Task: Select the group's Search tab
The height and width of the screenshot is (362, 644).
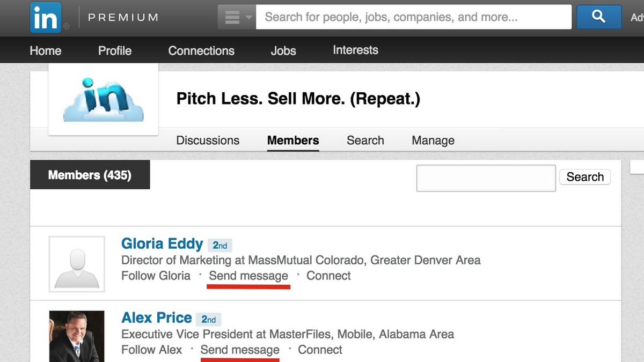Action: pos(365,140)
